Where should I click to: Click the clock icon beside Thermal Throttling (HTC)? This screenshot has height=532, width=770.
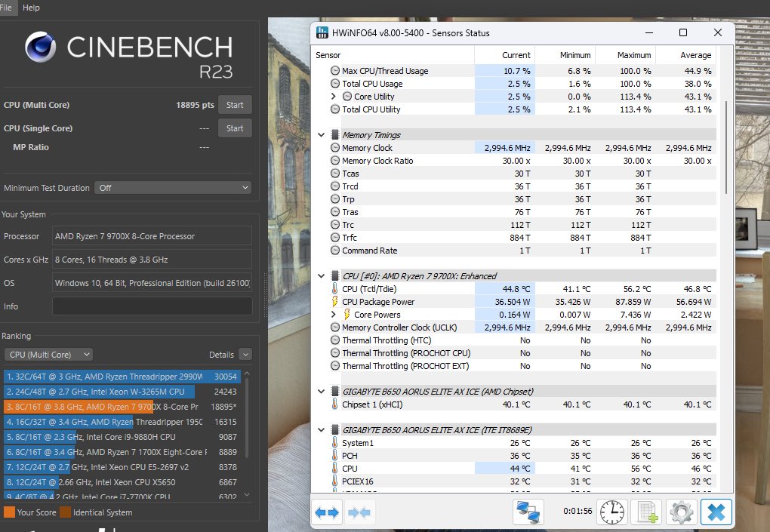[x=335, y=340]
